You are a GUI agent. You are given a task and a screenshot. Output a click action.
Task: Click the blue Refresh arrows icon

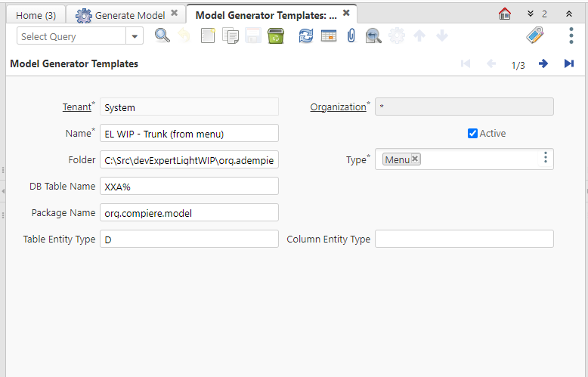(x=305, y=36)
